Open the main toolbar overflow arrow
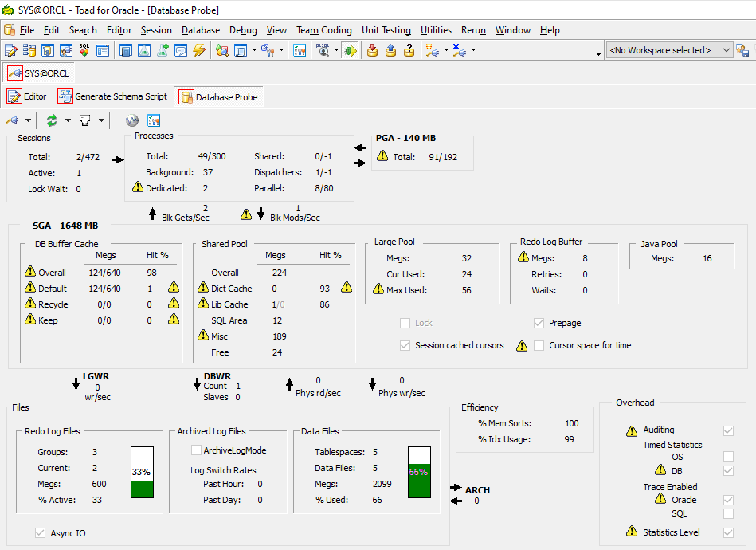Image resolution: width=756 pixels, height=550 pixels. 598,54
